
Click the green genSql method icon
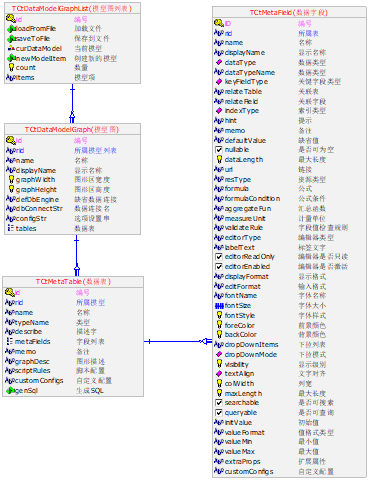coord(10,390)
